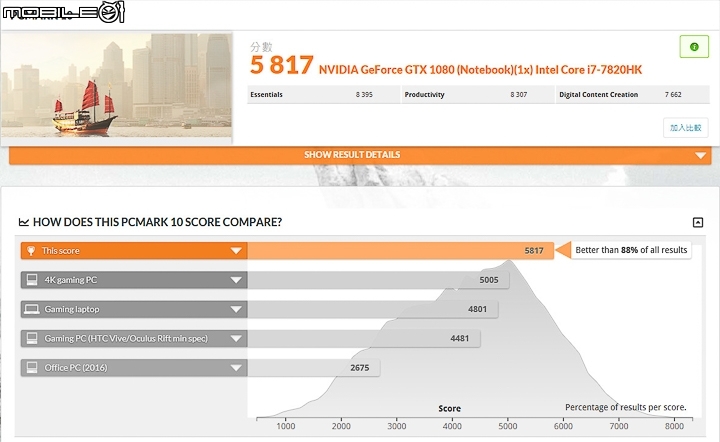Click the NVIDIA GeForce GTX 1080 (Notebook) title
Viewport: 720px width, 442px height.
[480, 70]
